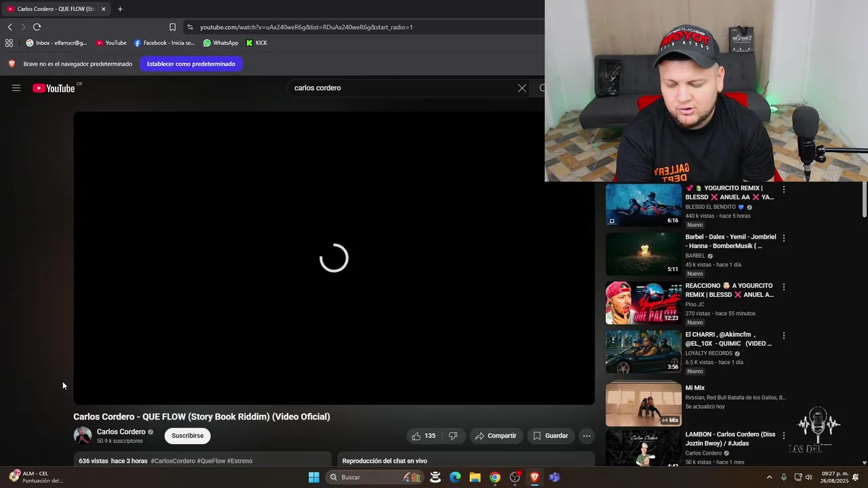The height and width of the screenshot is (488, 868).
Task: Like the video with the thumbs up icon
Action: tap(424, 436)
